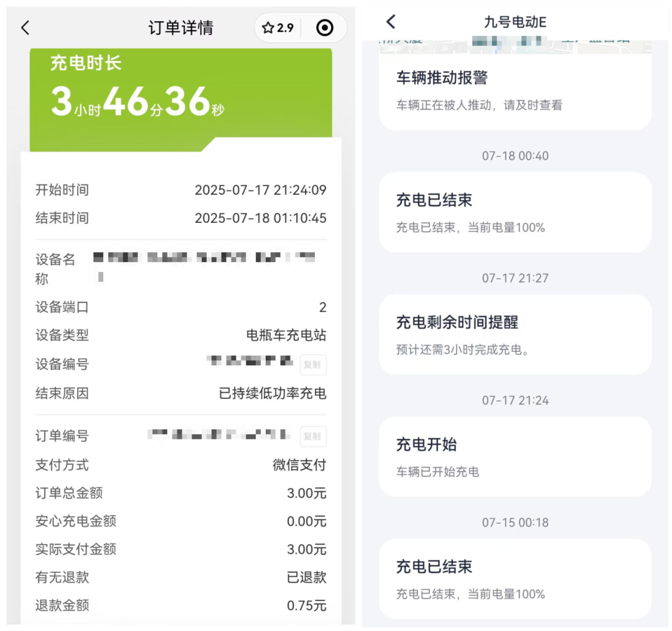Go back from the 九号电动E page
Screen dimensions: 672x631
click(391, 22)
